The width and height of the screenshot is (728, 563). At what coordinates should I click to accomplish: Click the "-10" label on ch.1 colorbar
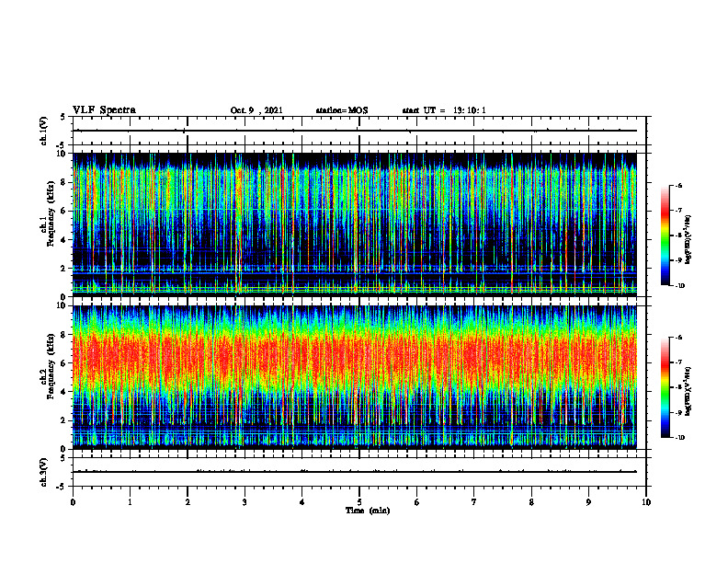point(679,286)
